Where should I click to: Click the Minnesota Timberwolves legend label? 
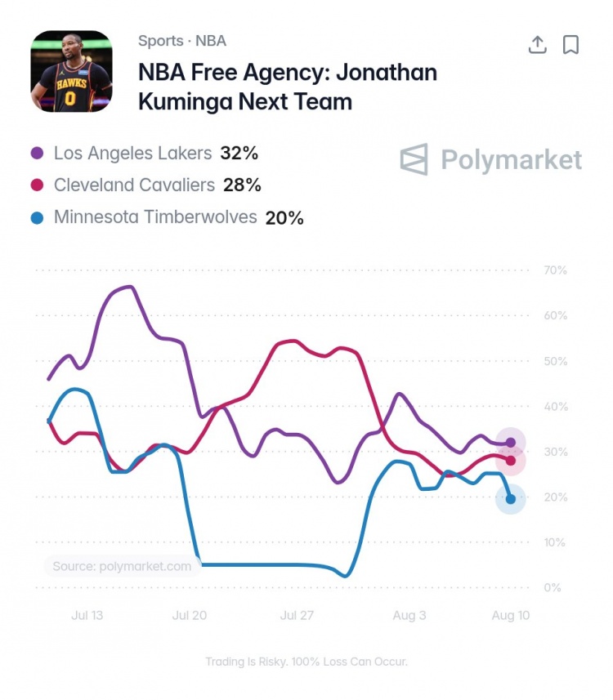(155, 217)
